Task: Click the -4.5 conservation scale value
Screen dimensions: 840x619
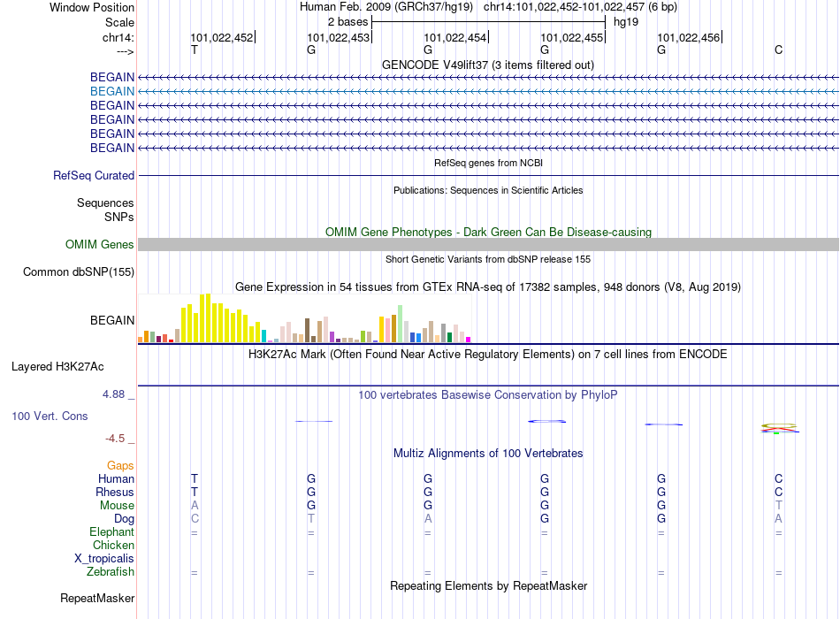Action: click(115, 439)
